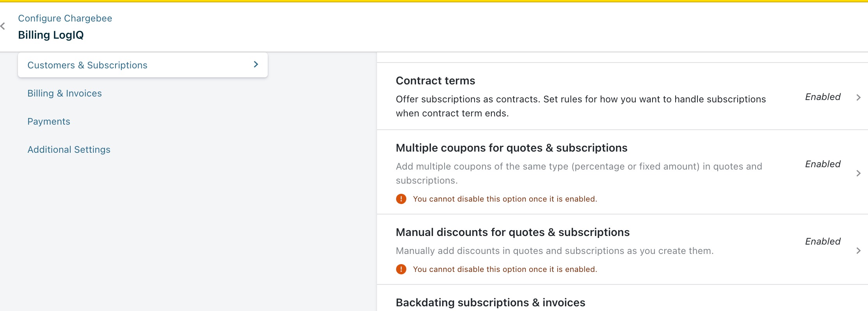Screen dimensions: 868x311
Task: Open Manual discounts setting chevron
Action: click(x=858, y=250)
